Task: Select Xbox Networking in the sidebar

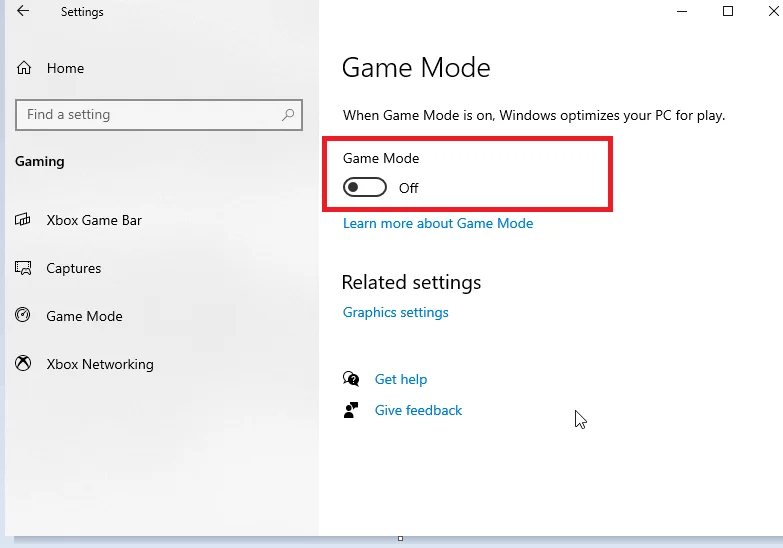Action: (100, 364)
